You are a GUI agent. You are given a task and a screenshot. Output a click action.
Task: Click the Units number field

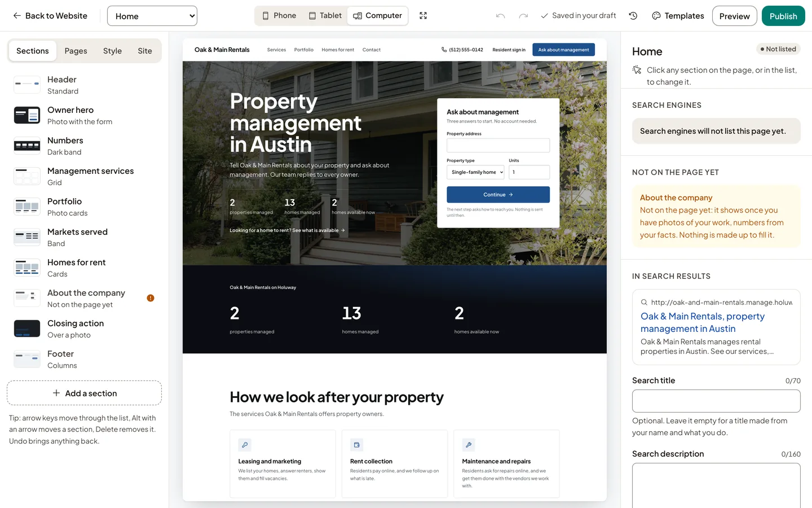point(529,172)
